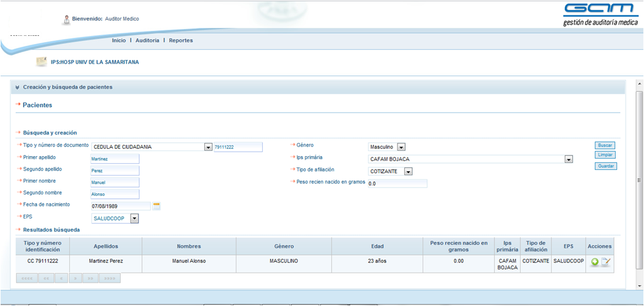Click the cell 0.00 in results row
Viewport: 644px width, 306px height.
pyautogui.click(x=458, y=264)
